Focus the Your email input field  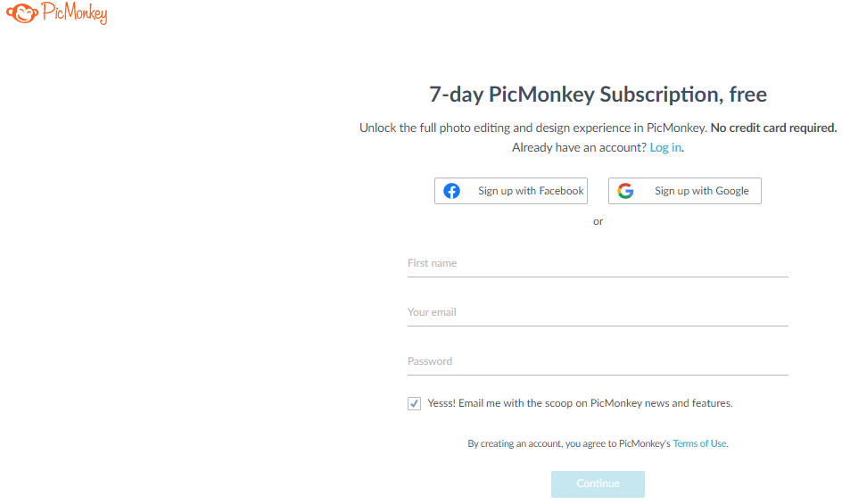(598, 313)
